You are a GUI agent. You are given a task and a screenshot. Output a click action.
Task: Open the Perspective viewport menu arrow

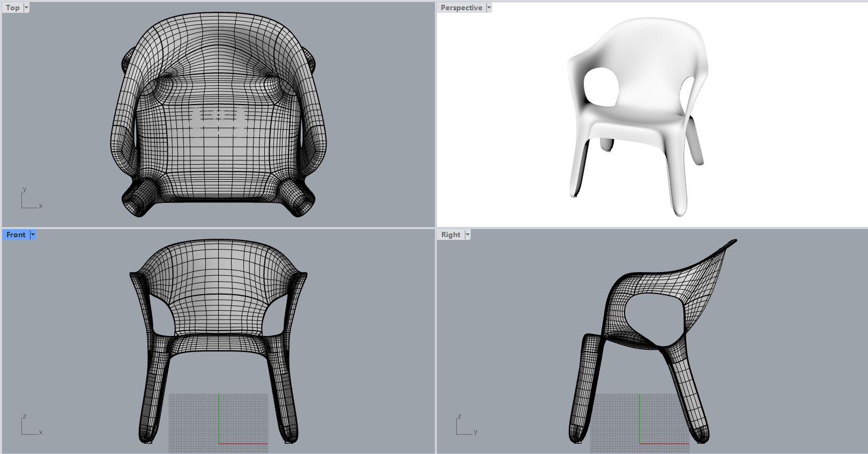point(488,8)
